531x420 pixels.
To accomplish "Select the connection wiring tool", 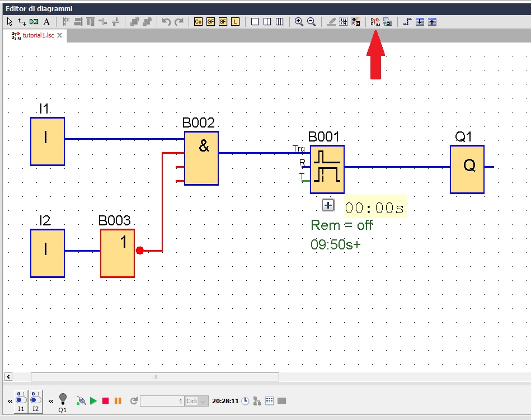I will [x=22, y=22].
